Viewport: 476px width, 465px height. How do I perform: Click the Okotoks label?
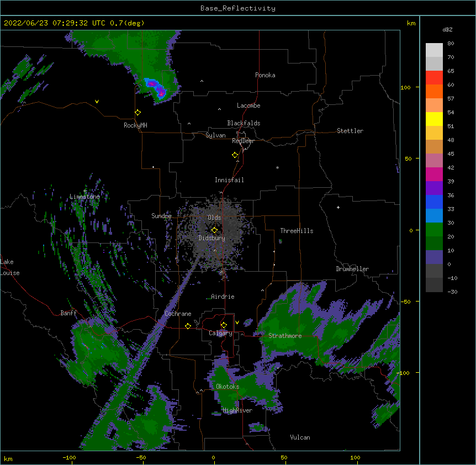coord(228,387)
